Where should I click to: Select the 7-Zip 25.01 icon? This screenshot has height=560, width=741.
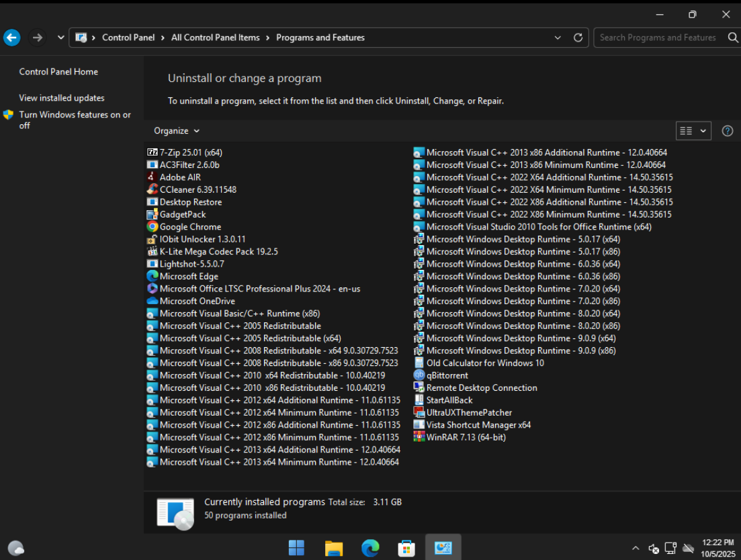[152, 152]
